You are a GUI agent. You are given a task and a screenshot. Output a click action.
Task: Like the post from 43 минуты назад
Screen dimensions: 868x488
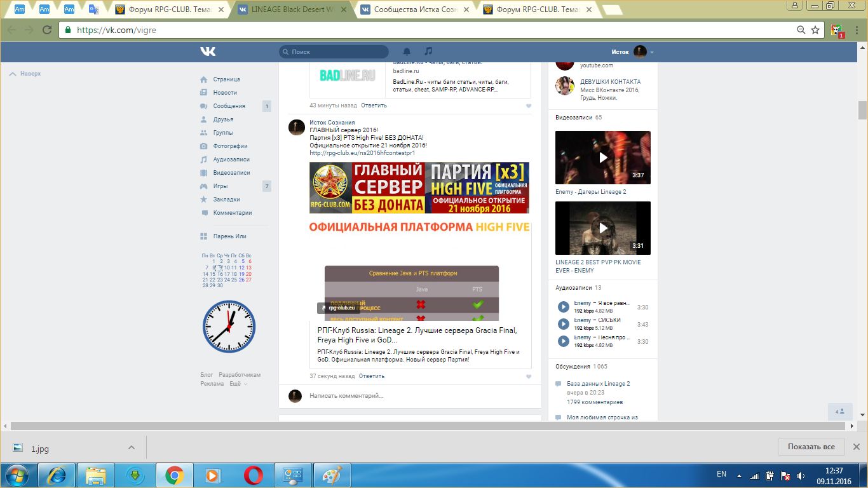tap(529, 106)
